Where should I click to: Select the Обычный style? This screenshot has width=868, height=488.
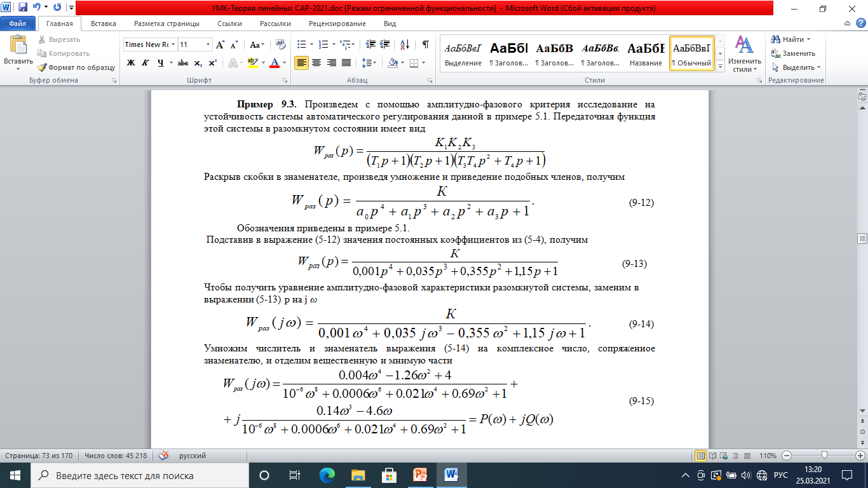tap(692, 53)
